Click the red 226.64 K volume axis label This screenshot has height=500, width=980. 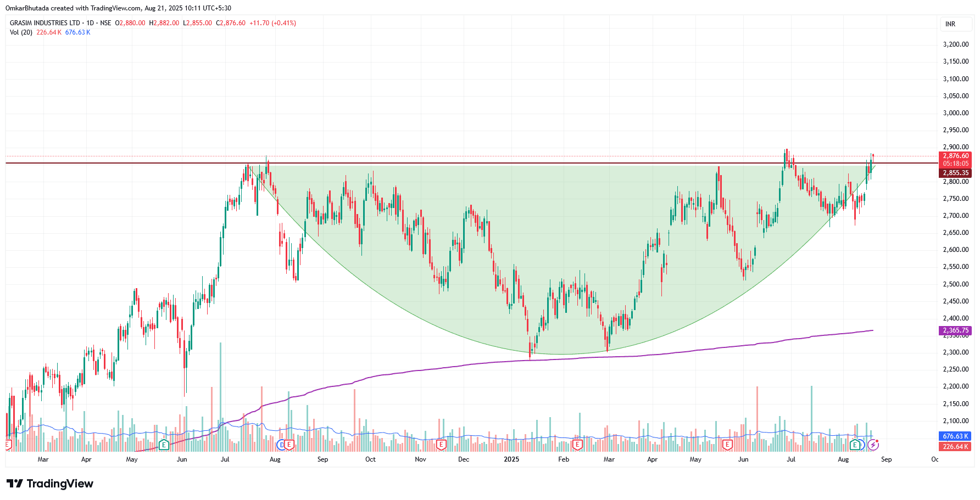[x=956, y=447]
